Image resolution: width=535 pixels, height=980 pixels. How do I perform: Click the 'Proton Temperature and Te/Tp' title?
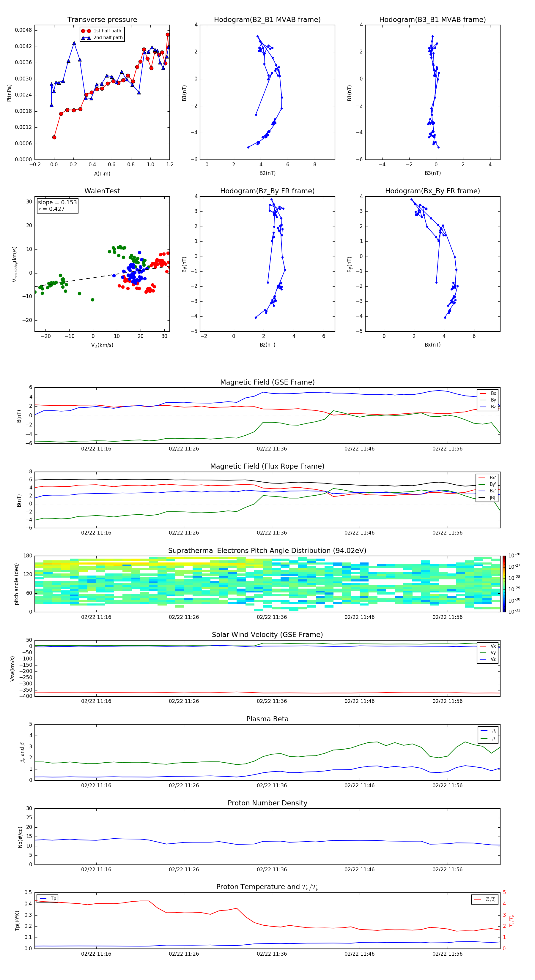point(267,887)
